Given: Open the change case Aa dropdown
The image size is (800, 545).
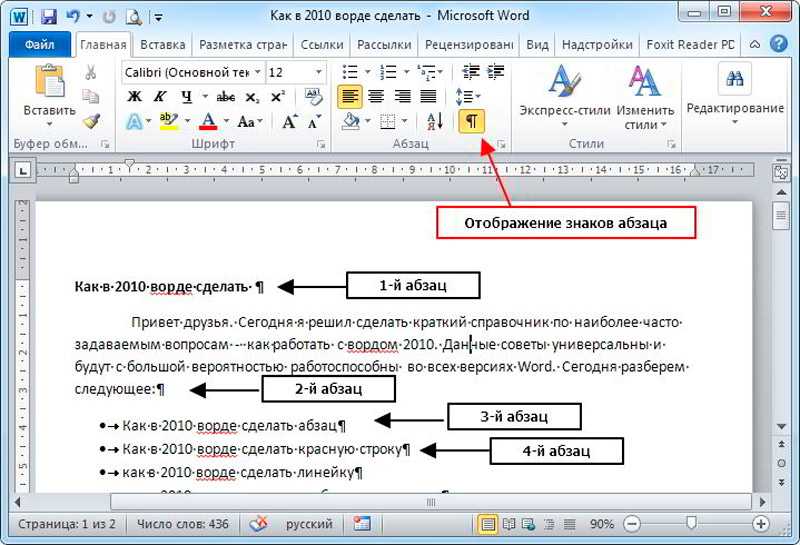Looking at the screenshot, I should click(x=250, y=121).
